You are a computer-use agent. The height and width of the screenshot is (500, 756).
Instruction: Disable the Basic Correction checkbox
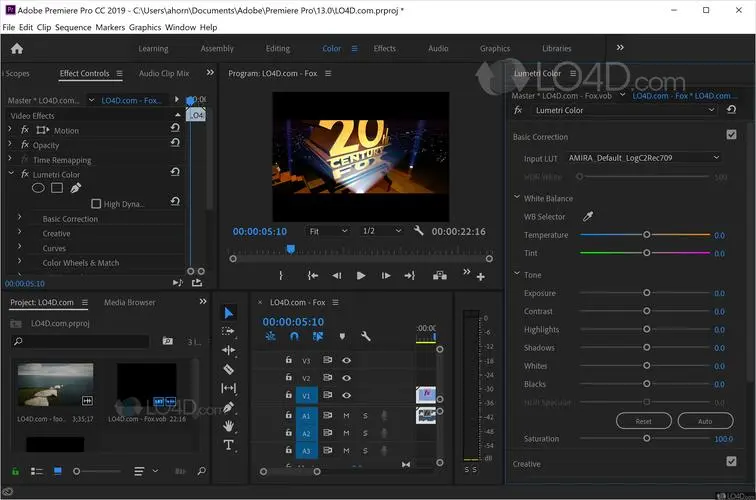[x=731, y=136]
